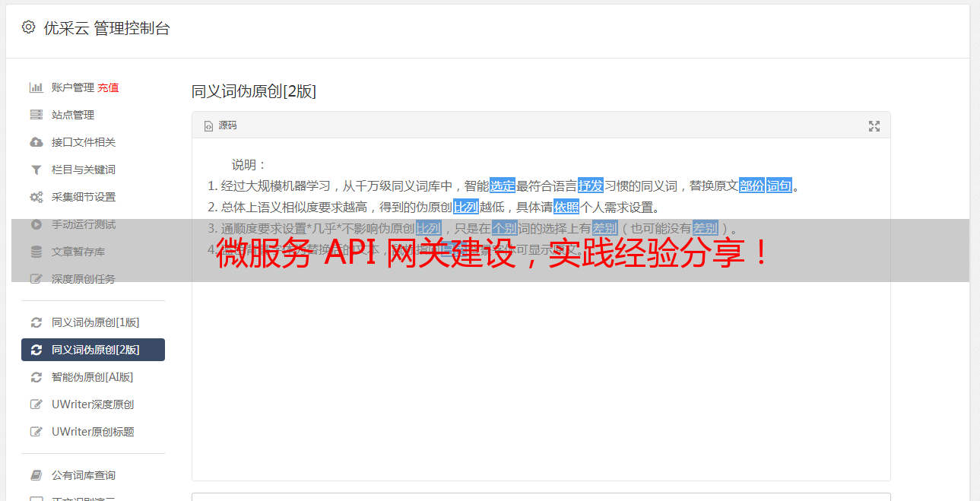Click the edit icon for UWriter原创标题
Image resolution: width=980 pixels, height=501 pixels.
click(36, 432)
